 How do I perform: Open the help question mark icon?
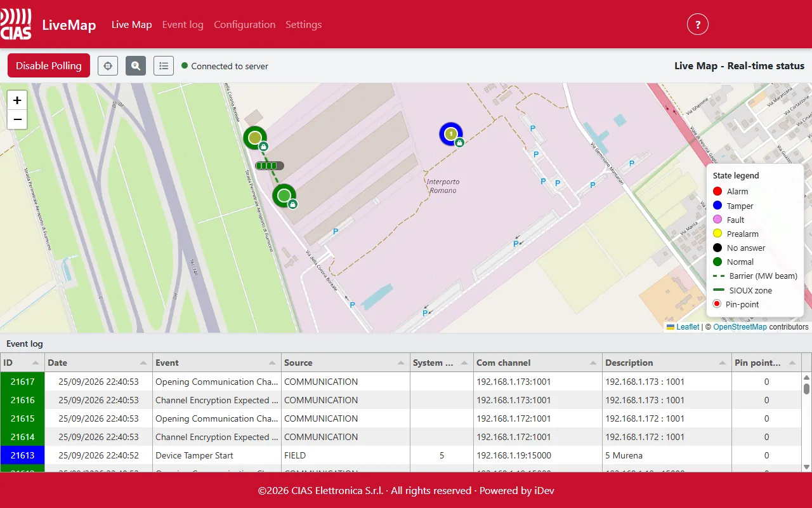pos(698,25)
